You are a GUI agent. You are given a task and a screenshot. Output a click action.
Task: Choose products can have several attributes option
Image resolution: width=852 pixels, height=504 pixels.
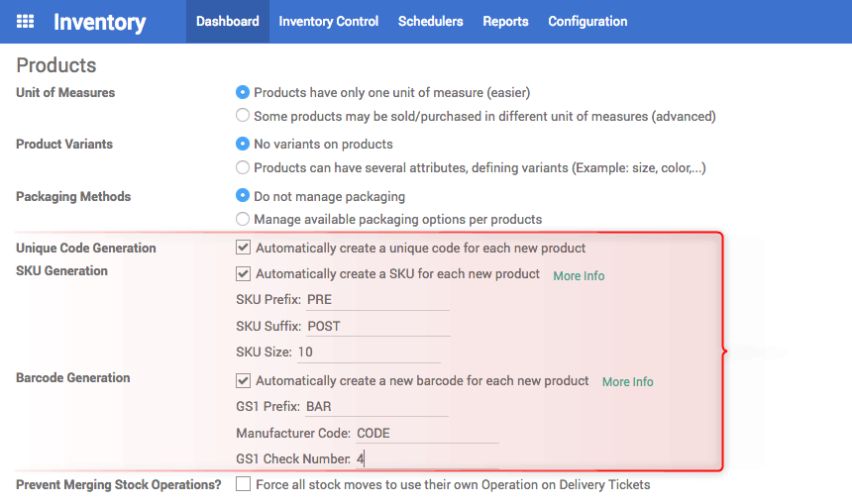(x=243, y=167)
